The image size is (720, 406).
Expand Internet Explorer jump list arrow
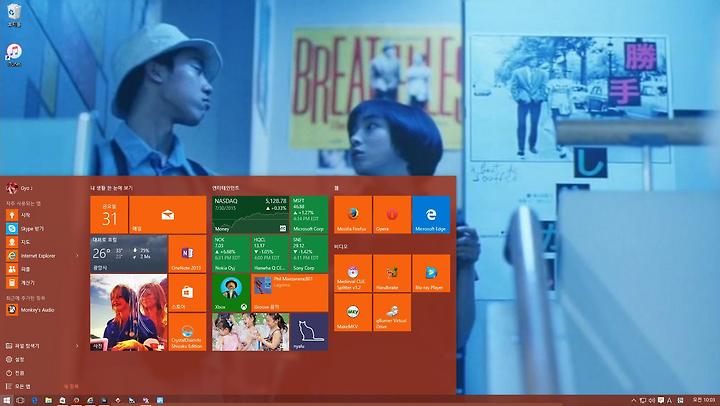(x=77, y=255)
